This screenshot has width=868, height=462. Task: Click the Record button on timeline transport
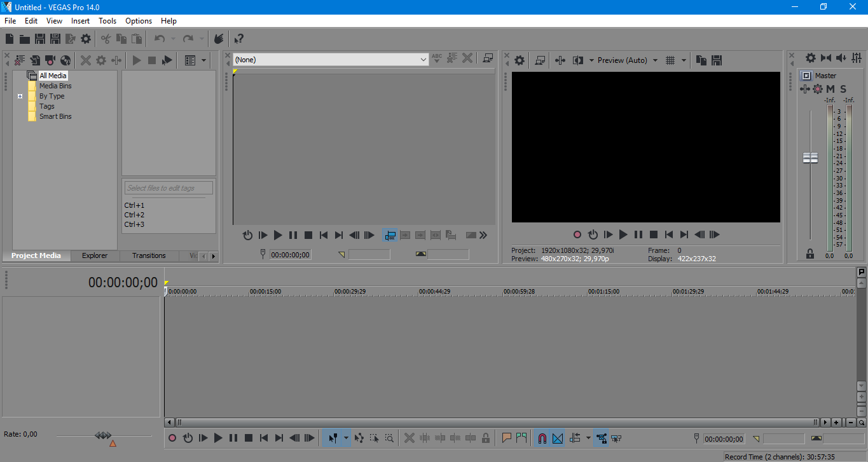pos(172,438)
